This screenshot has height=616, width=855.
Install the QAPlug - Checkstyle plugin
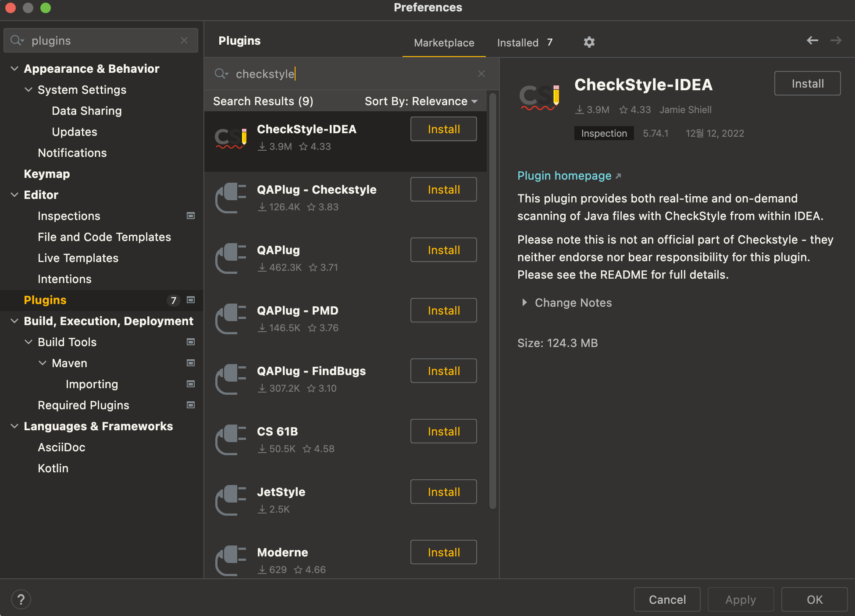point(443,190)
